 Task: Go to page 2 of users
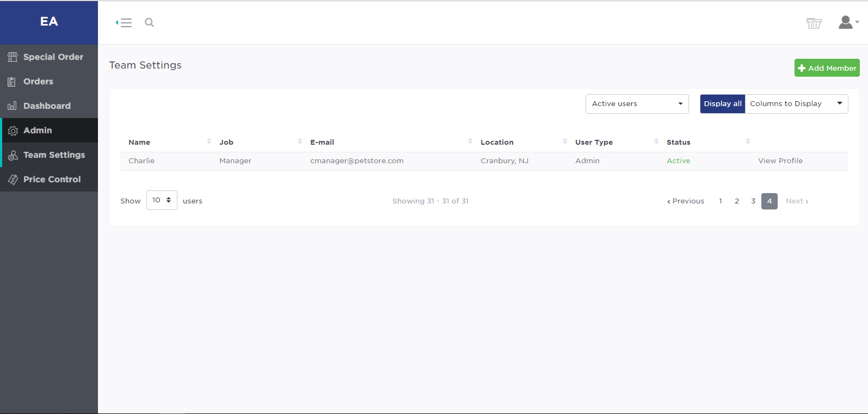click(x=737, y=201)
